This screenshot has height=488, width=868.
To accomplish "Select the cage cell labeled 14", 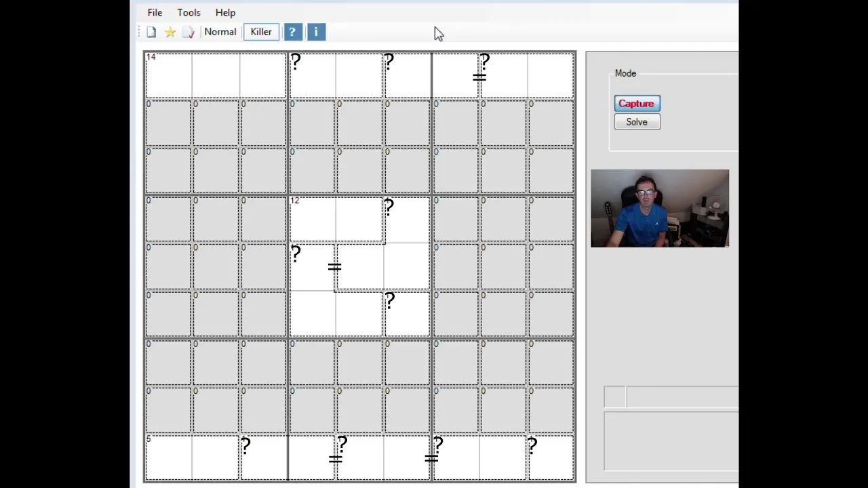I will tap(169, 75).
